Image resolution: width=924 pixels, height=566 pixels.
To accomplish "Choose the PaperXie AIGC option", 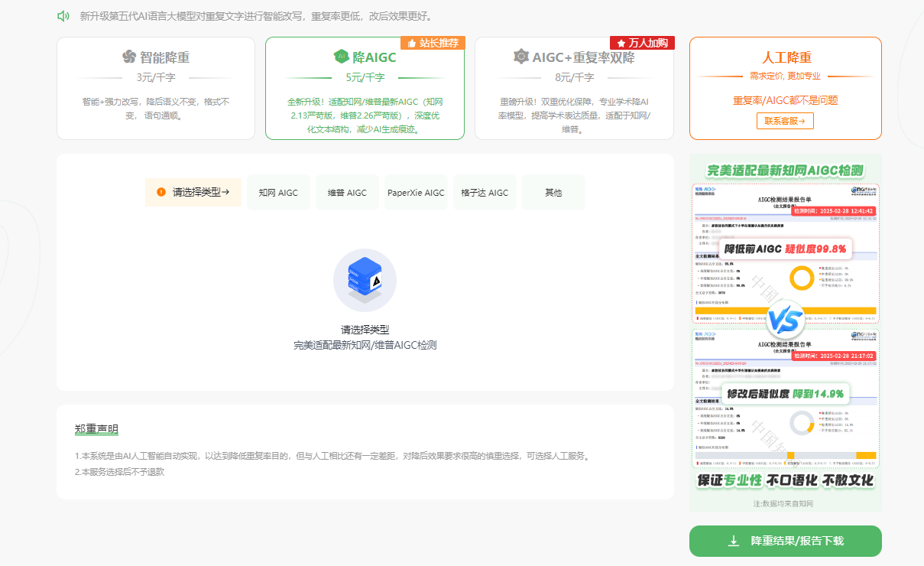I will pos(415,193).
